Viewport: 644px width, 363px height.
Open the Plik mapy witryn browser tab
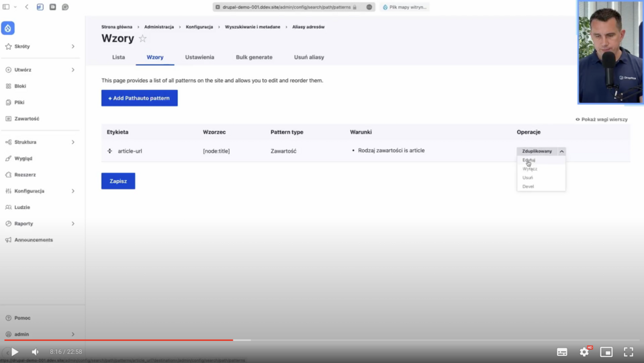point(404,7)
